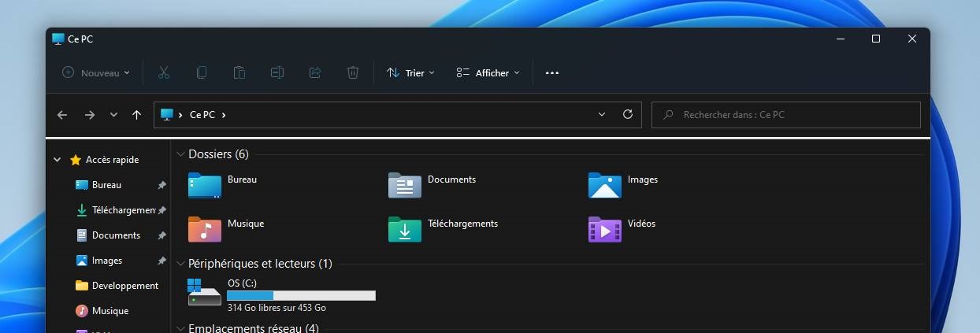The image size is (980, 333).
Task: Click the Copy icon in toolbar
Action: coord(202,72)
